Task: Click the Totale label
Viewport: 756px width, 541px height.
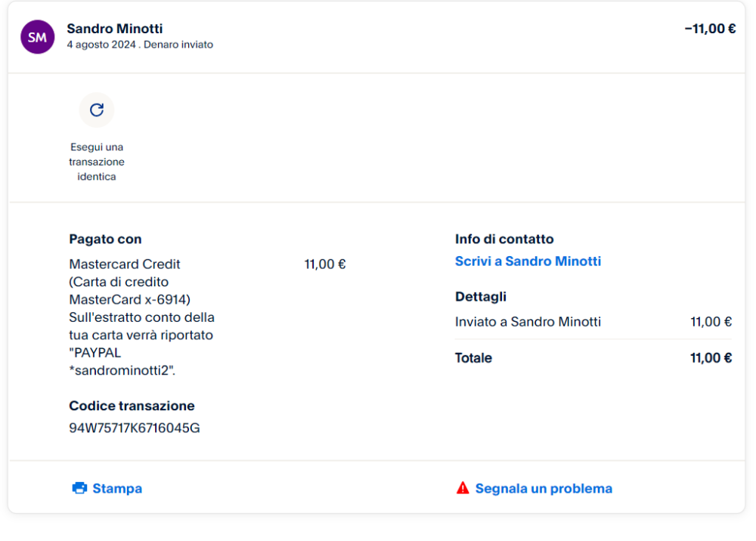Action: 473,358
